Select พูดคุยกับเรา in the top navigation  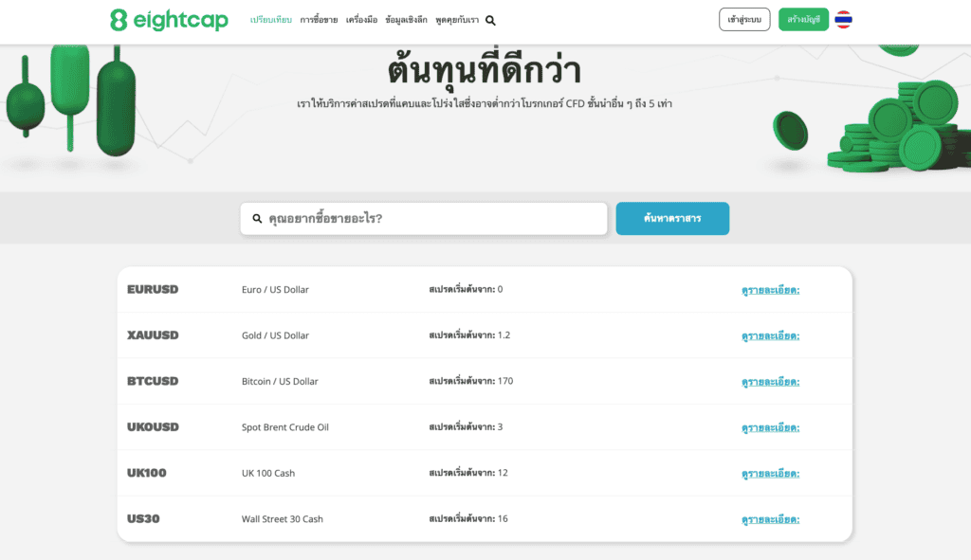pyautogui.click(x=457, y=20)
